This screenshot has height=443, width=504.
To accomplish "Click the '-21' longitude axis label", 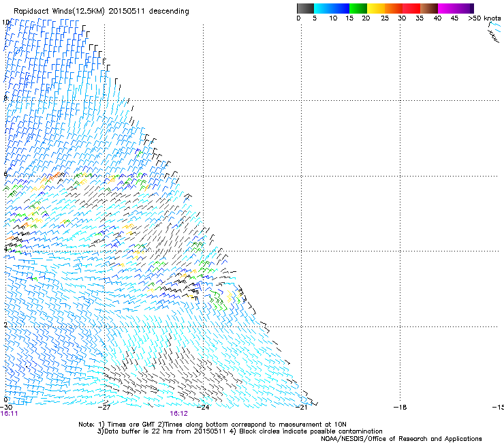I will tap(301, 408).
